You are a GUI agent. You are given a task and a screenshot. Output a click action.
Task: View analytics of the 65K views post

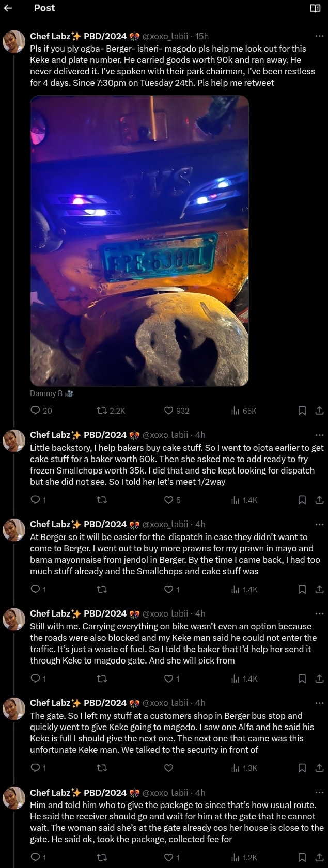pos(236,411)
